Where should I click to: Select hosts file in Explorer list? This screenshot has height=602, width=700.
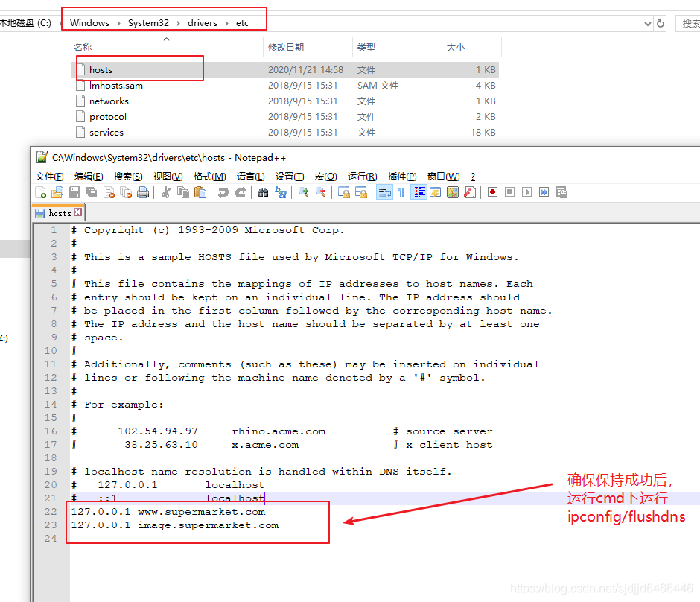coord(284,70)
